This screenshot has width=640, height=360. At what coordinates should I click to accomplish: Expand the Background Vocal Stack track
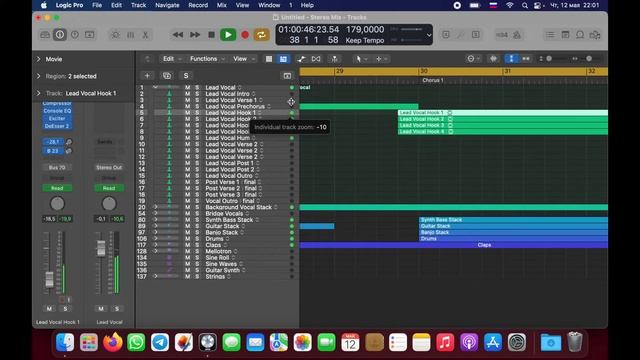tap(156, 207)
